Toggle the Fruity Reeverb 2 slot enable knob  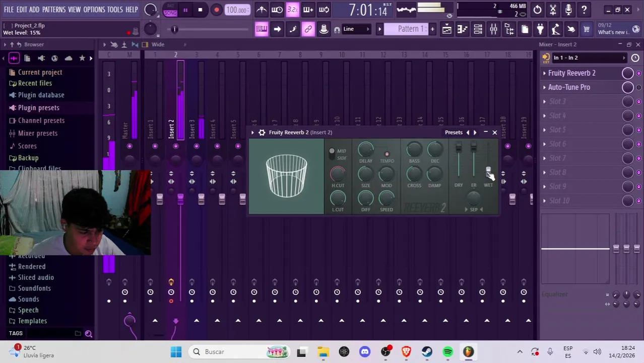point(627,74)
